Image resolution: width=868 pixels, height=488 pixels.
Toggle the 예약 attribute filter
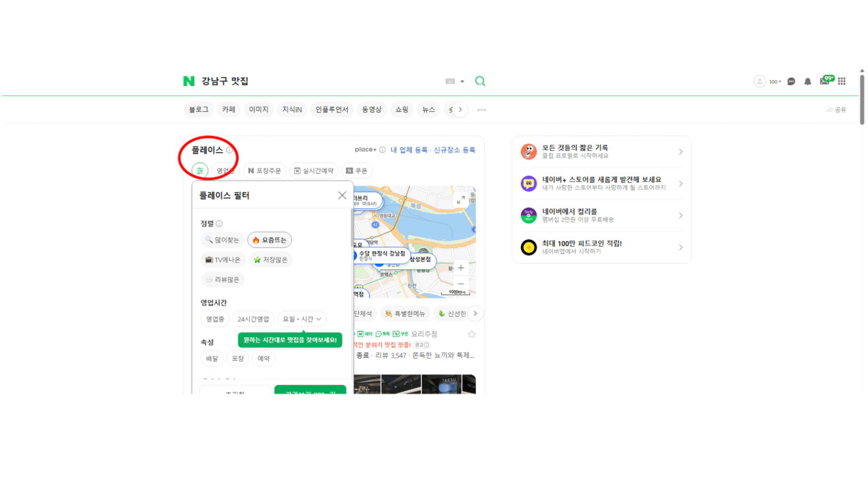pos(263,358)
